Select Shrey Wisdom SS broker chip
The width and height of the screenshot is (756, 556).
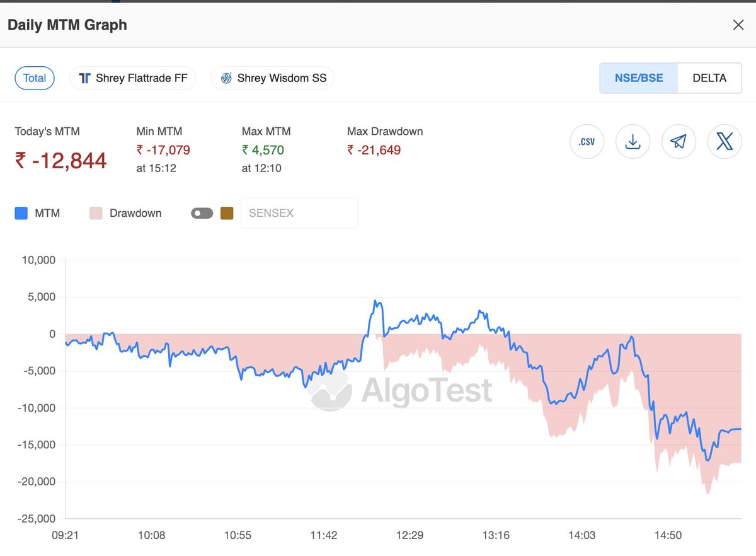pos(273,78)
